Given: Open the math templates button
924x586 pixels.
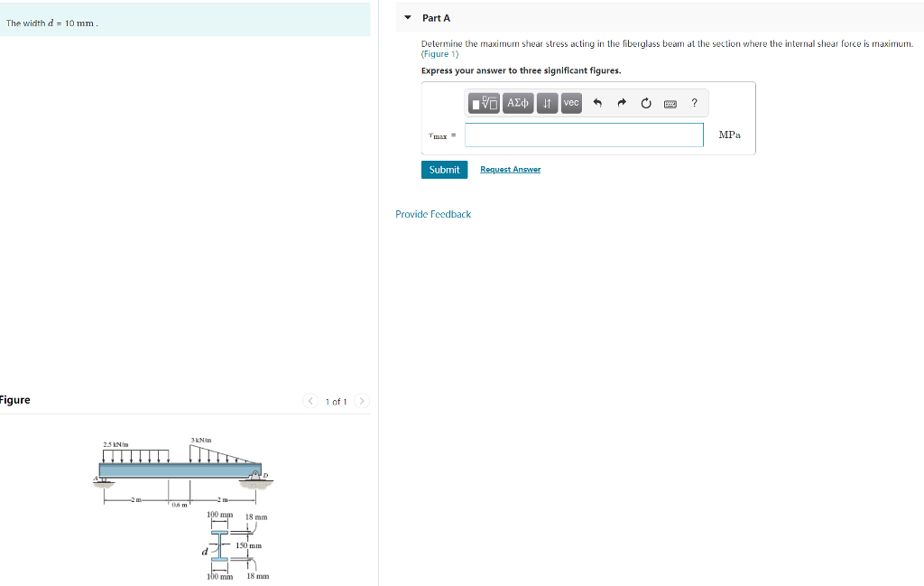Looking at the screenshot, I should [484, 103].
